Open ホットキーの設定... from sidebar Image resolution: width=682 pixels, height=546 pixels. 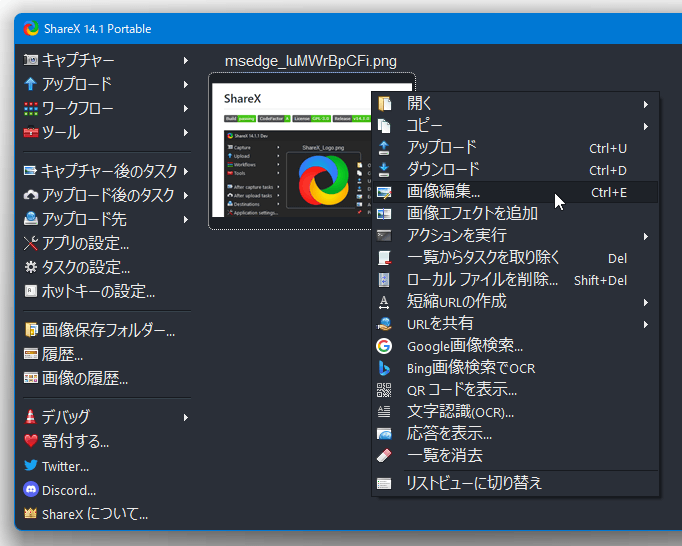(x=107, y=291)
